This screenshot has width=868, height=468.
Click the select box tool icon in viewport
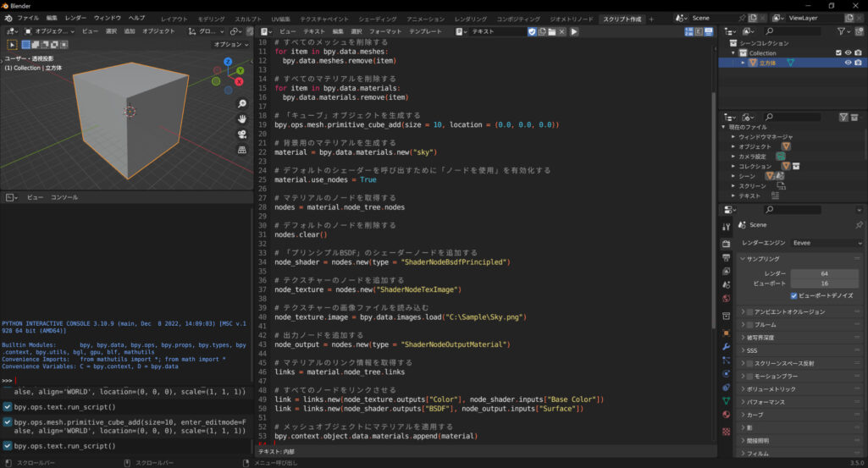point(12,44)
